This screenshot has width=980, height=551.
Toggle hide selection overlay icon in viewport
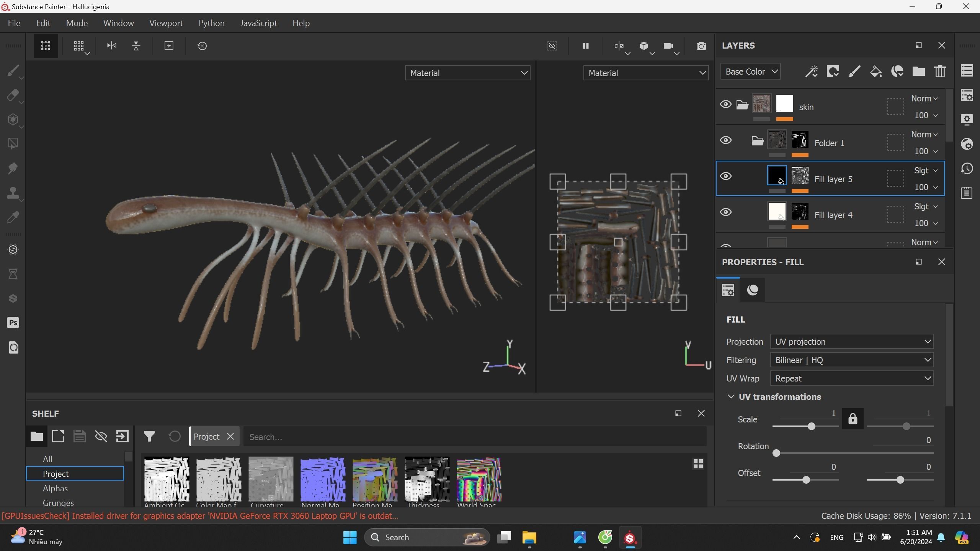pos(552,46)
